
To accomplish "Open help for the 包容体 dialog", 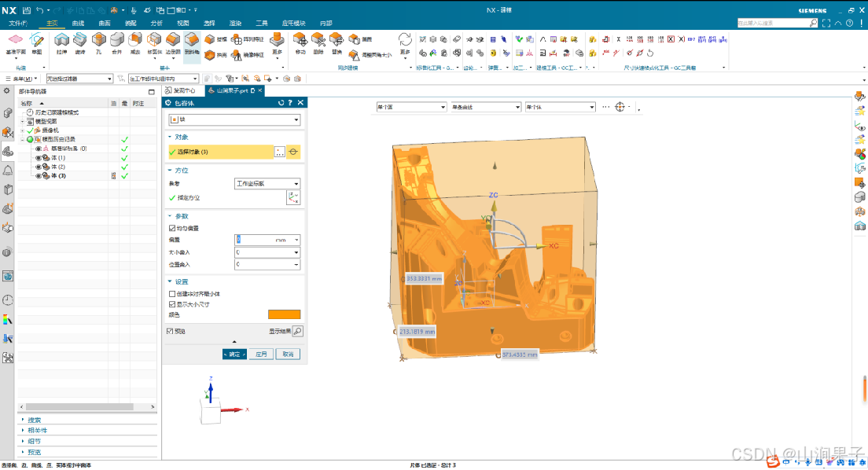I will 290,102.
